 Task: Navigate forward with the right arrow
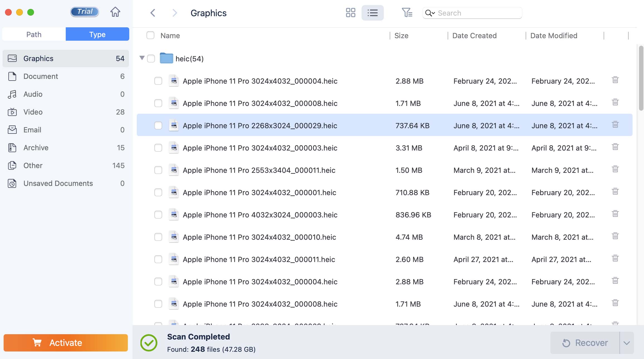click(175, 13)
